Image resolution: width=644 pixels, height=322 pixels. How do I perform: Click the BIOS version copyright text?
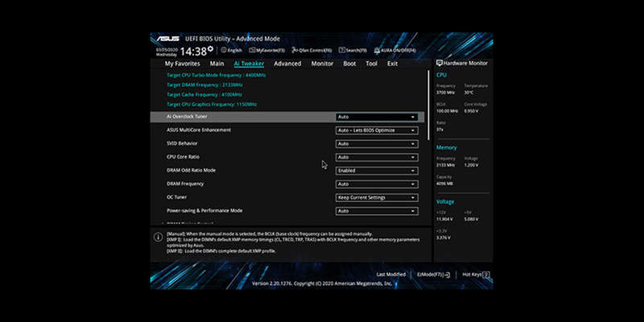pyautogui.click(x=321, y=284)
